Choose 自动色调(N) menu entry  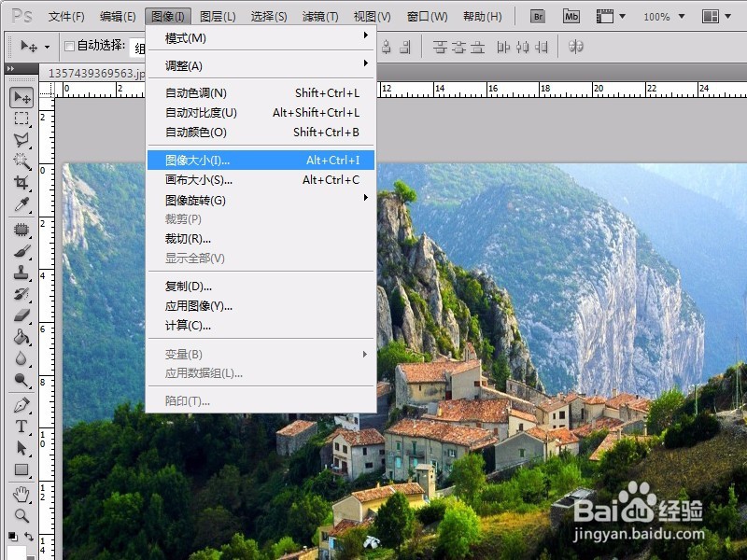(261, 92)
